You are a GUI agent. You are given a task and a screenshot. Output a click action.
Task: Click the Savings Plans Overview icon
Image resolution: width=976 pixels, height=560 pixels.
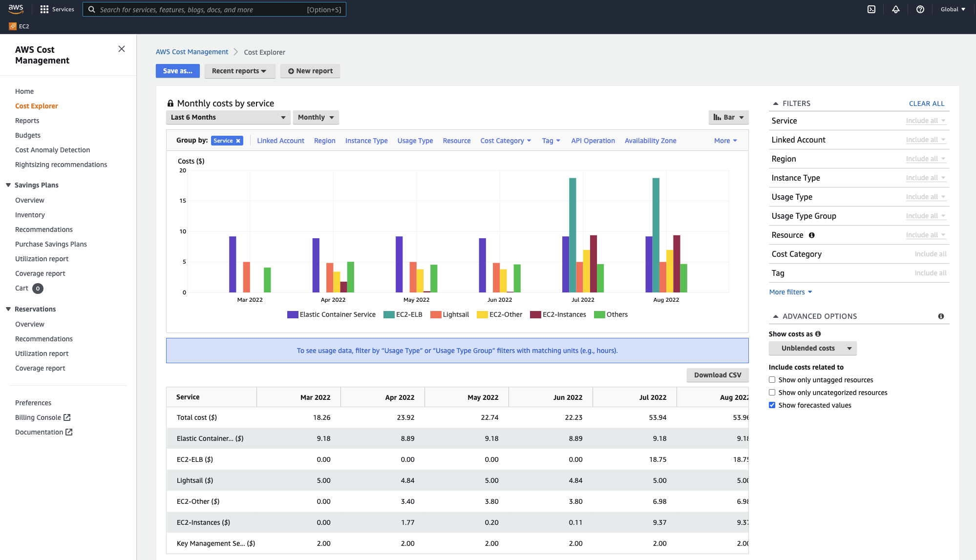29,200
